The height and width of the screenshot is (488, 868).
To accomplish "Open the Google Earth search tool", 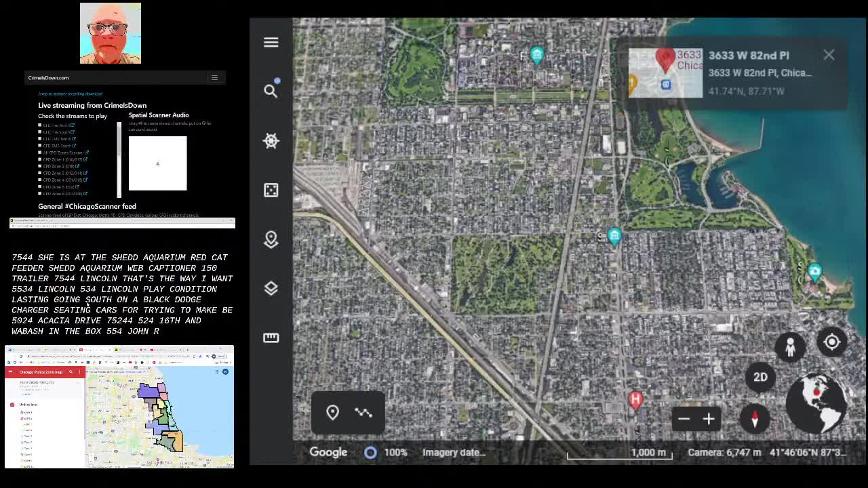I will (271, 91).
